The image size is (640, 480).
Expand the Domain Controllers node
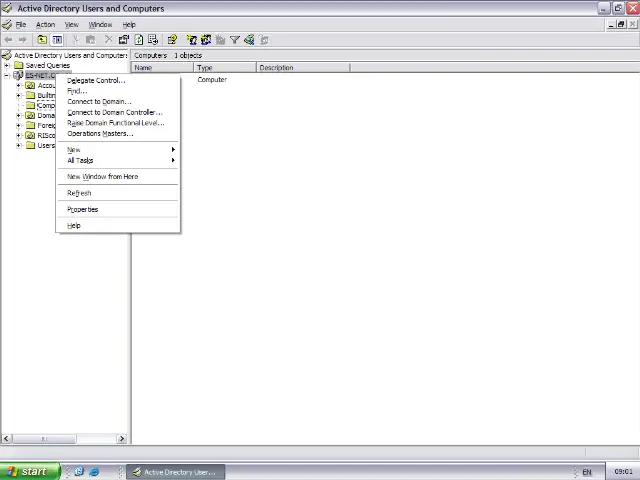18,116
